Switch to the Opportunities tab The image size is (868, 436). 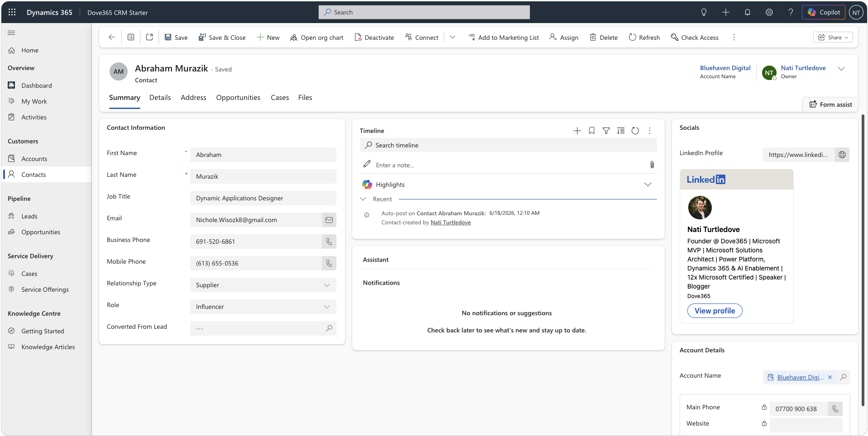(x=238, y=98)
